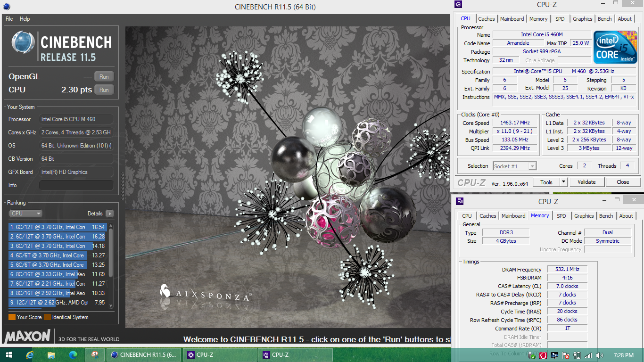
Task: Expand the Tools dropdown arrow in CPU-Z
Action: point(563,182)
